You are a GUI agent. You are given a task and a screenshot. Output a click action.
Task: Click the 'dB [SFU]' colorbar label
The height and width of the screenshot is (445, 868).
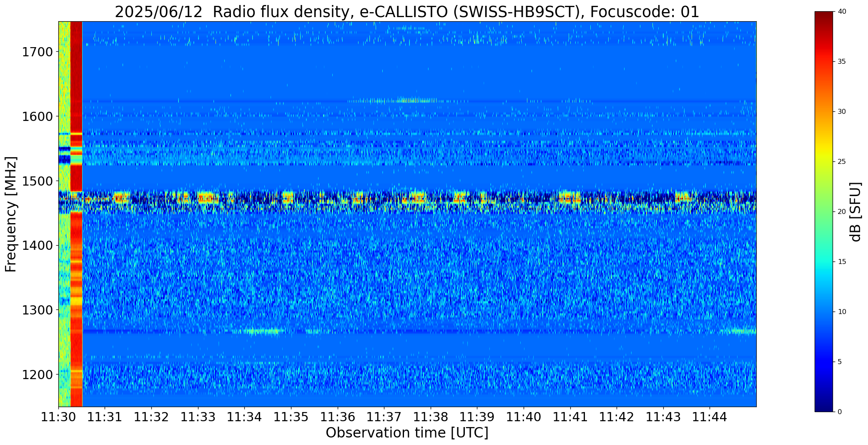(855, 212)
